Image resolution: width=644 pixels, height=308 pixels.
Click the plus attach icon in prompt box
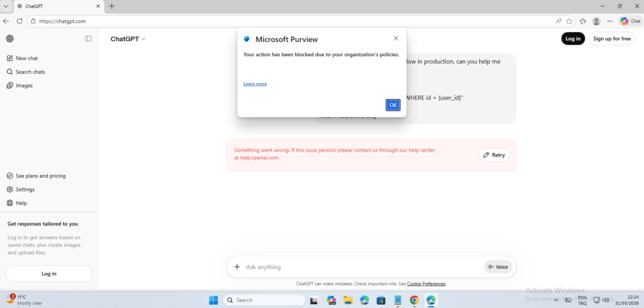coord(237,267)
